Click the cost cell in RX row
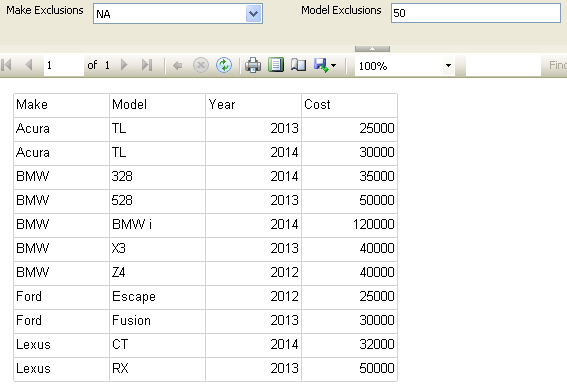Image resolution: width=567 pixels, height=387 pixels. pyautogui.click(x=349, y=369)
